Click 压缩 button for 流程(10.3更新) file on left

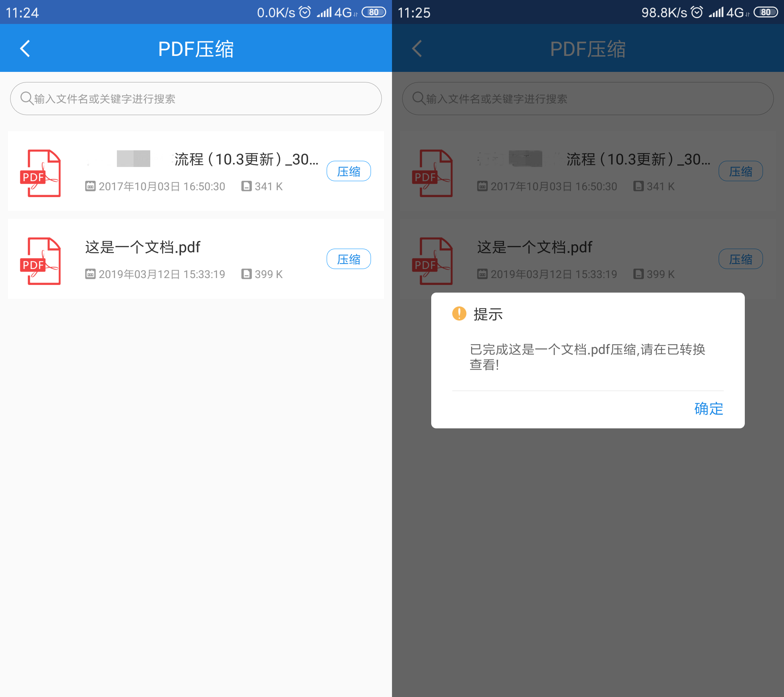tap(348, 171)
